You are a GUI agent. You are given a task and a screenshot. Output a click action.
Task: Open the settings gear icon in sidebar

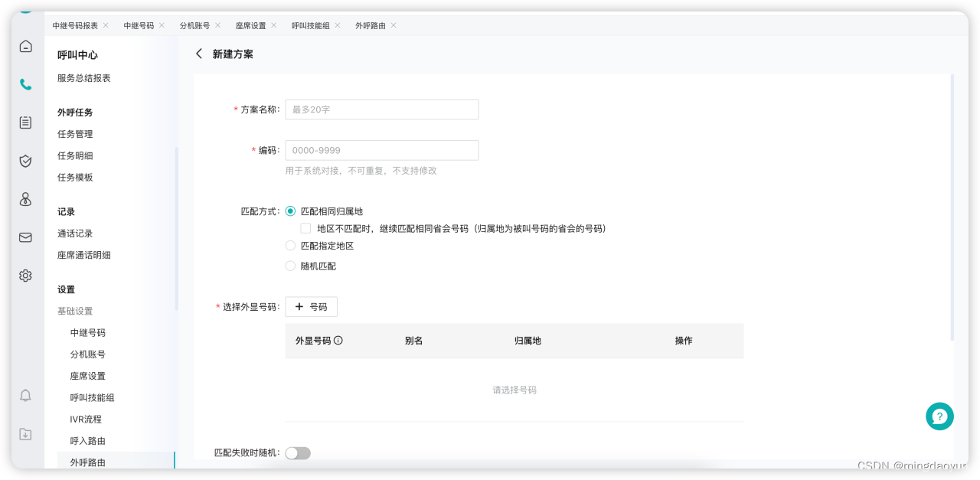point(25,276)
